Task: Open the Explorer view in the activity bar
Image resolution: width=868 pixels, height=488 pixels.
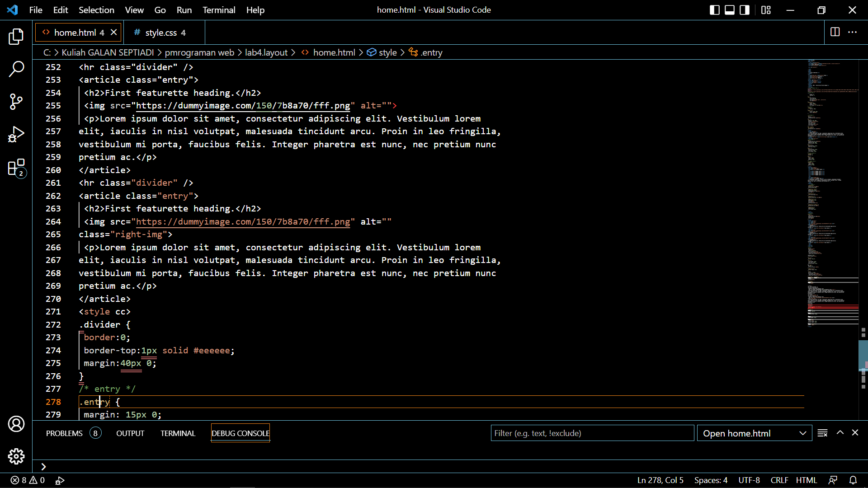Action: tap(16, 37)
